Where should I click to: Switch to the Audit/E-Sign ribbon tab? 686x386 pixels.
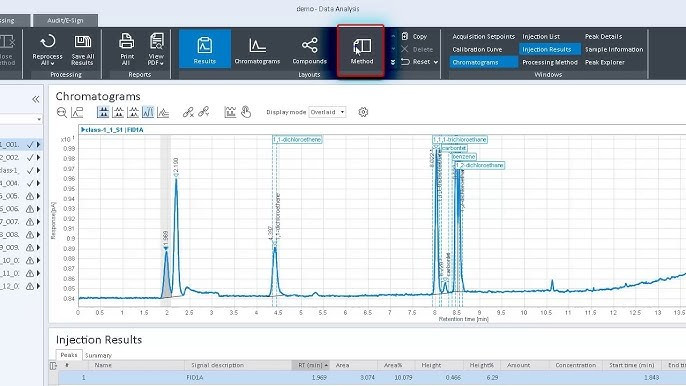pyautogui.click(x=65, y=20)
